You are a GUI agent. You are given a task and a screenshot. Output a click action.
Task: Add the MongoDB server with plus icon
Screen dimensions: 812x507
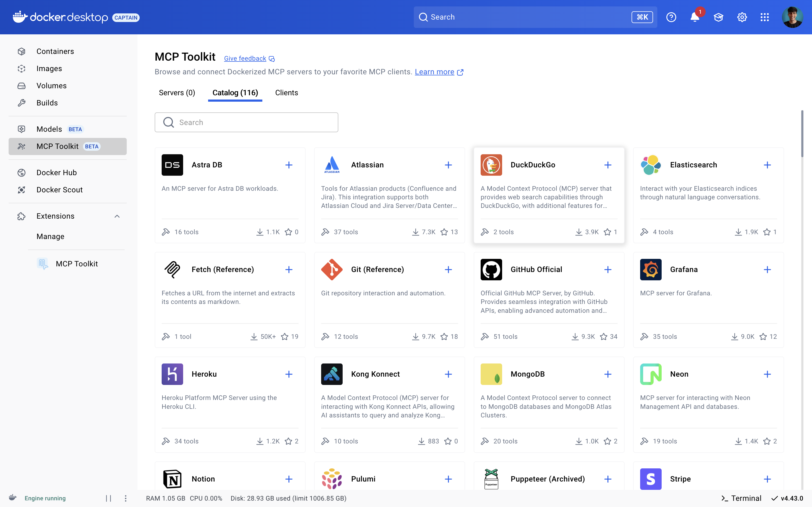click(x=608, y=374)
